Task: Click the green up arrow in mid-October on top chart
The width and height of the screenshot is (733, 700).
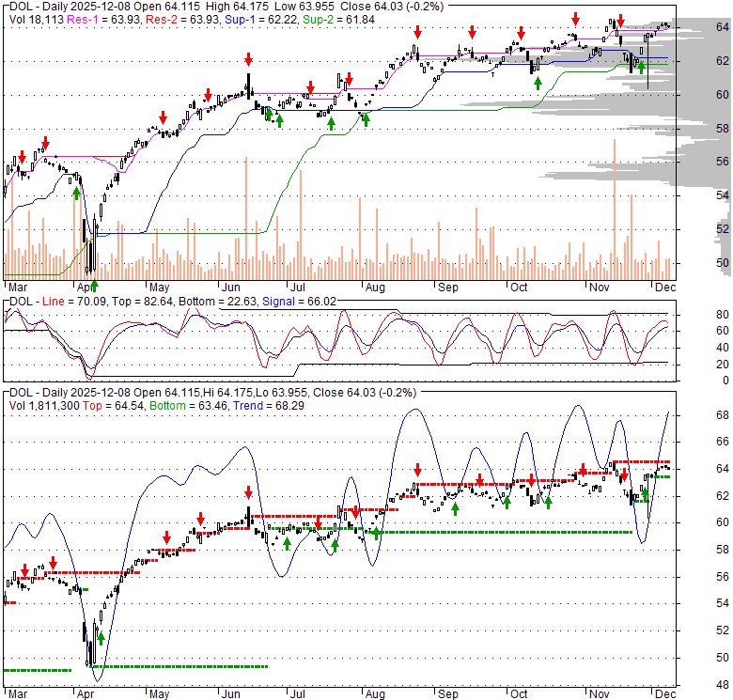Action: (538, 84)
